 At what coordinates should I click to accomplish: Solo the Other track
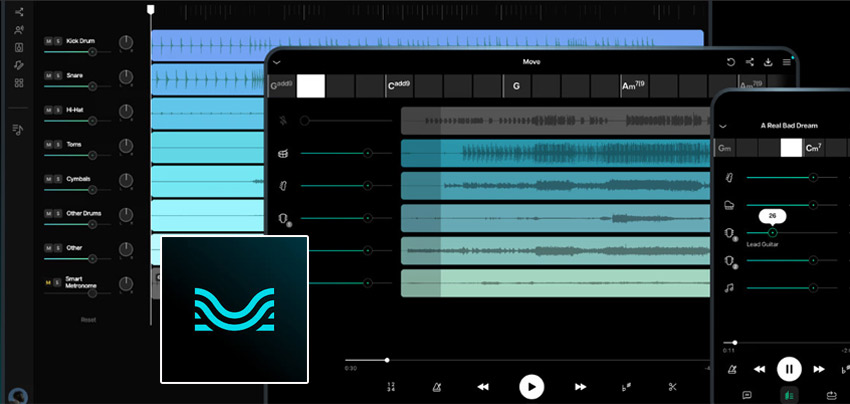click(57, 248)
